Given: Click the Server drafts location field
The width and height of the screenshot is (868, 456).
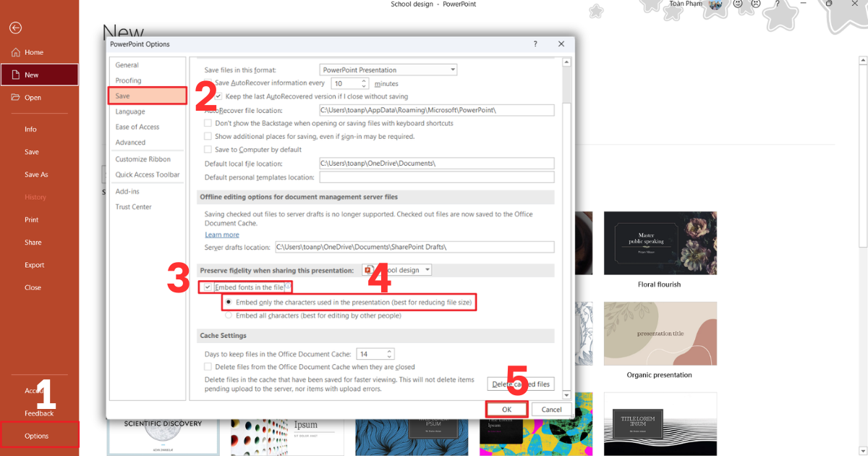Looking at the screenshot, I should click(414, 247).
